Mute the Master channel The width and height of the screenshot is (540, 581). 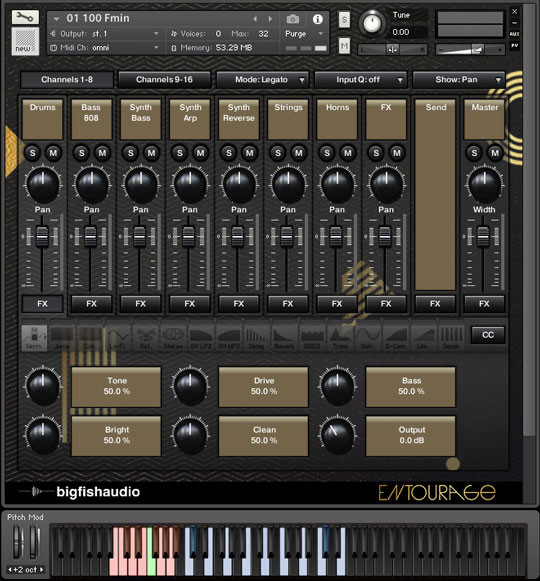[495, 153]
